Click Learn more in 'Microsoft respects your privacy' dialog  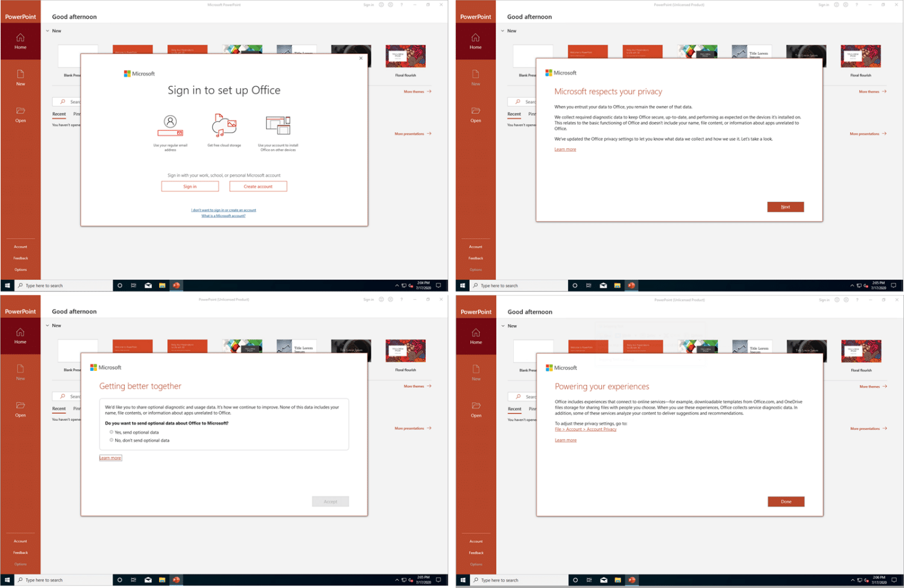[x=565, y=150]
